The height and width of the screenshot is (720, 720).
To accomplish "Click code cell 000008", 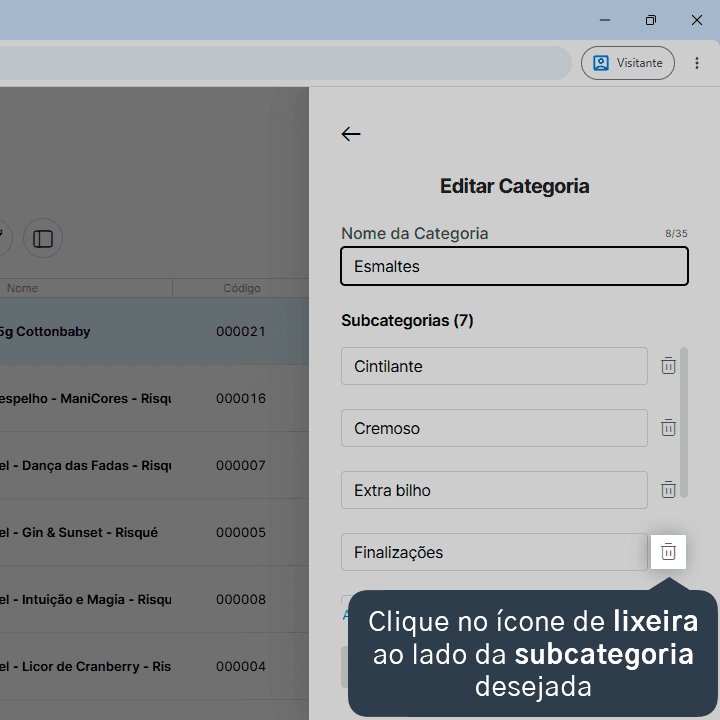I will [241, 600].
